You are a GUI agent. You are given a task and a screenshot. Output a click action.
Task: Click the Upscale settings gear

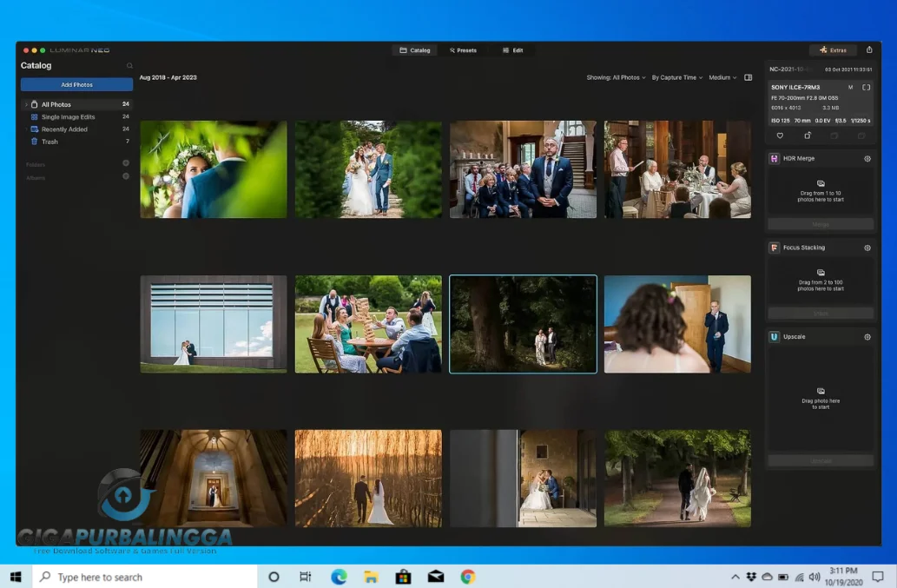866,337
